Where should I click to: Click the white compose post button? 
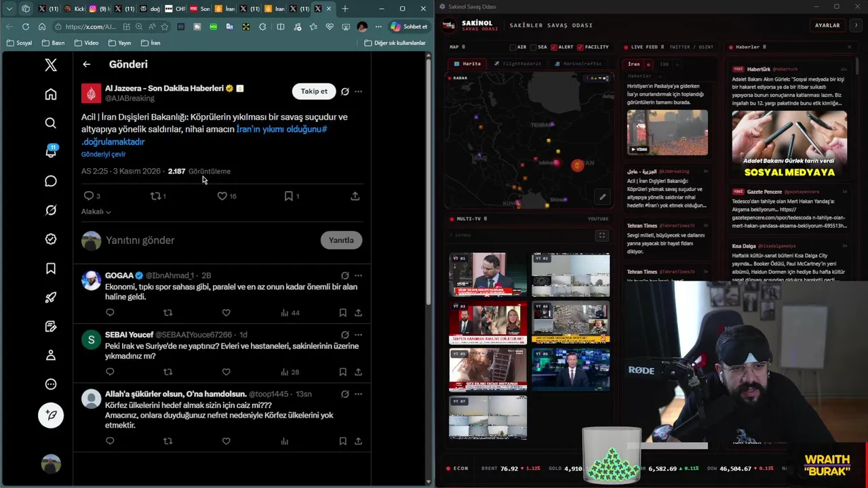pyautogui.click(x=51, y=415)
